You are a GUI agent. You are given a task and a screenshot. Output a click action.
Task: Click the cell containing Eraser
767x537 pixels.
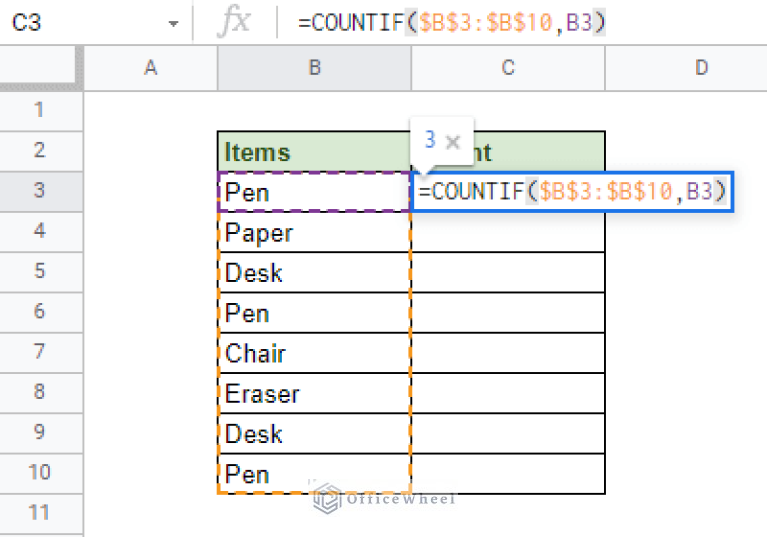(x=314, y=393)
